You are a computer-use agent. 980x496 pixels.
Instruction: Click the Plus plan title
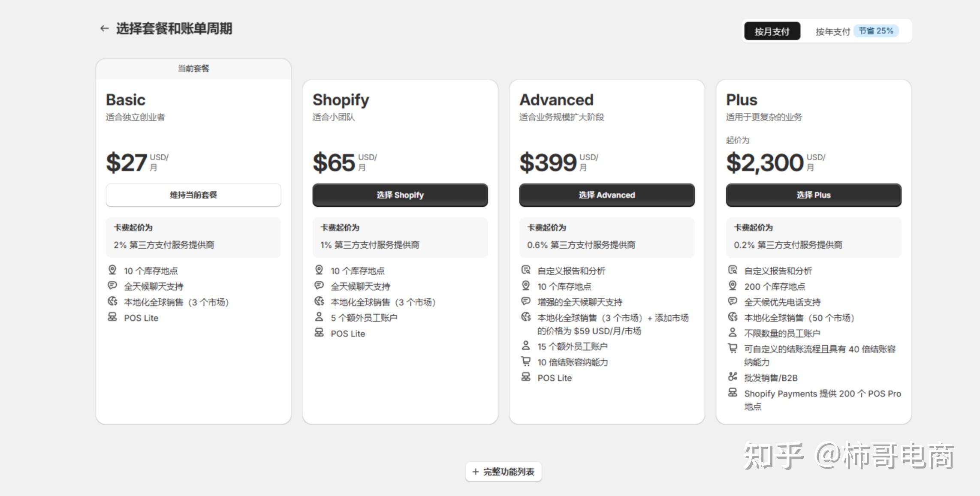(742, 100)
